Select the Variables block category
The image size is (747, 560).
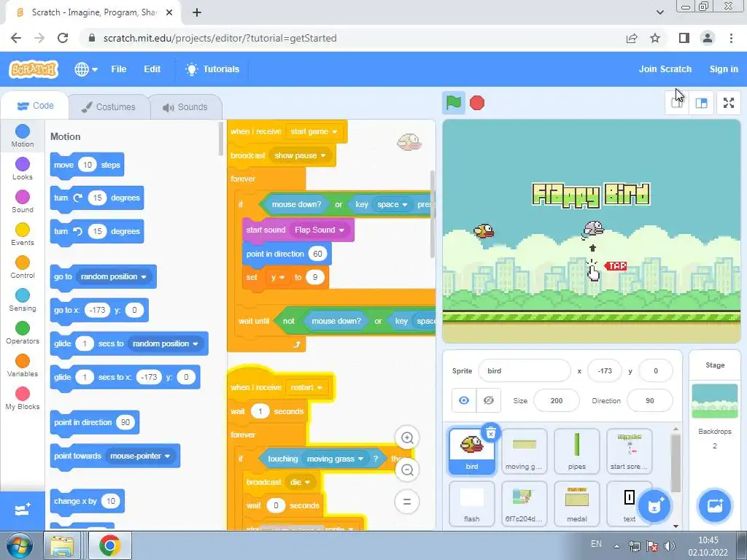(x=23, y=366)
